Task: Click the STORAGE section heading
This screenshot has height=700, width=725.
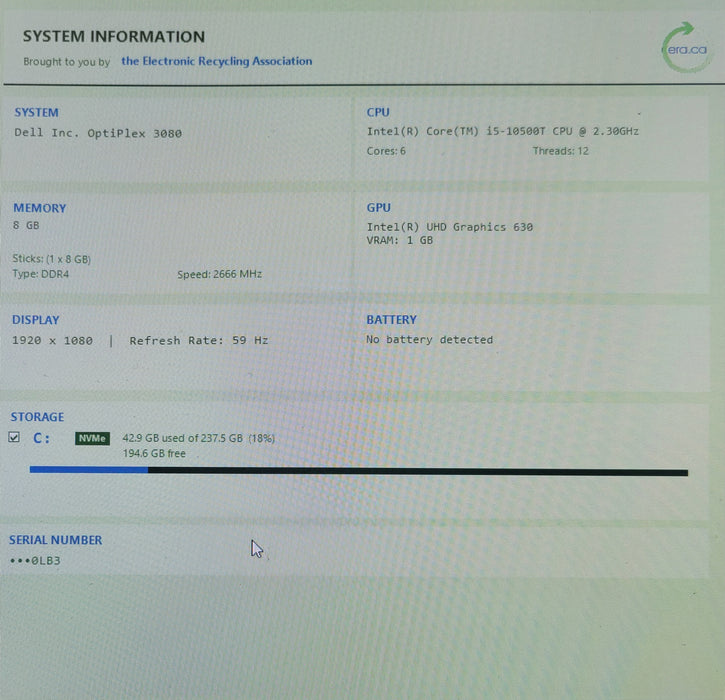Action: (37, 417)
